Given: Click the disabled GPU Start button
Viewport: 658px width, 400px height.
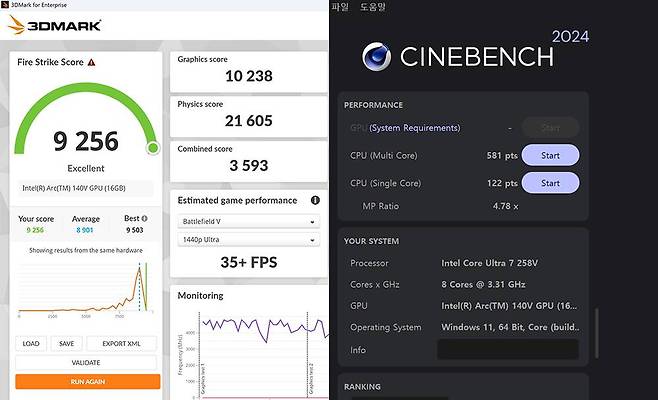Looking at the screenshot, I should [x=550, y=128].
